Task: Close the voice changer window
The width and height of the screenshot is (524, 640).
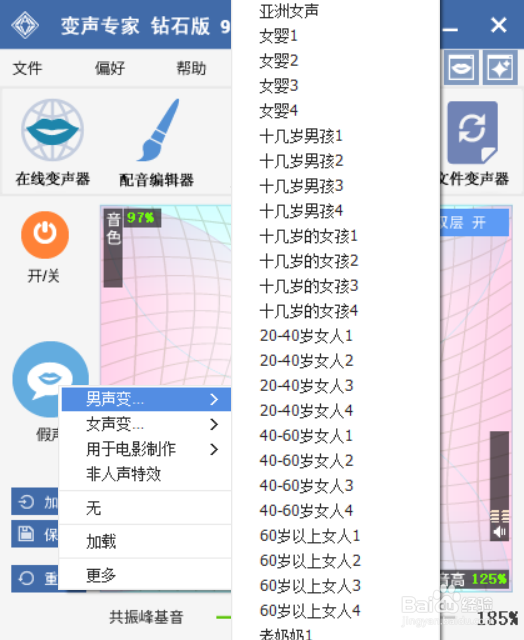Action: tap(499, 25)
